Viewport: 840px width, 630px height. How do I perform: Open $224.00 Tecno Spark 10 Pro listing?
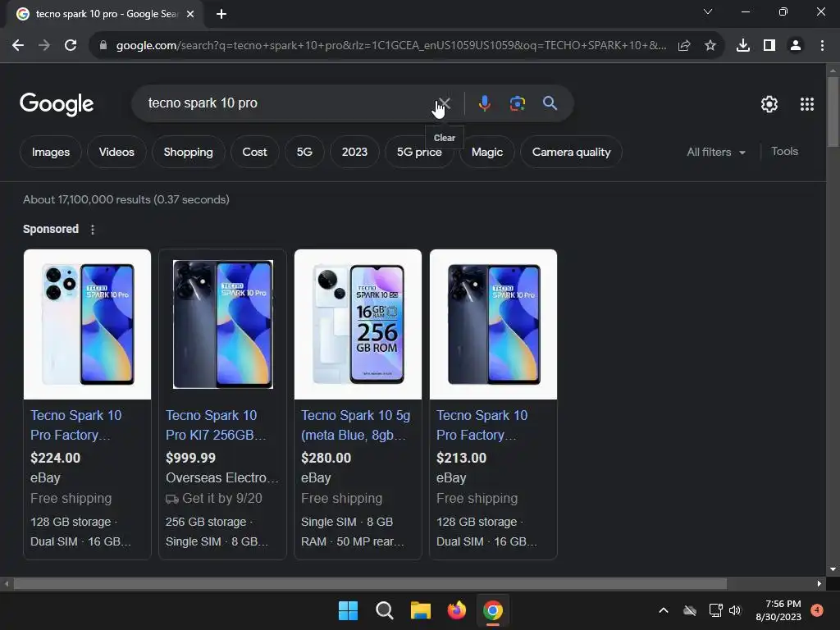click(75, 425)
